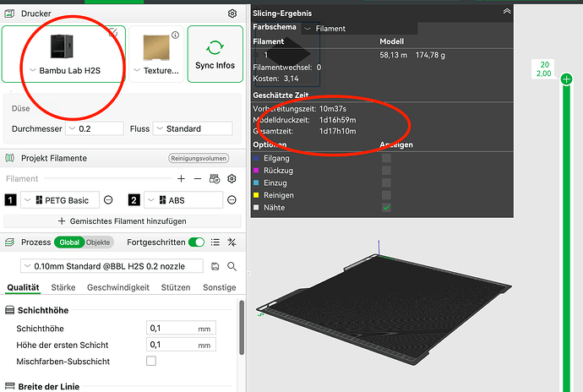Enable the Mischfarben-Subschicht checkbox
The height and width of the screenshot is (392, 583).
click(x=151, y=361)
